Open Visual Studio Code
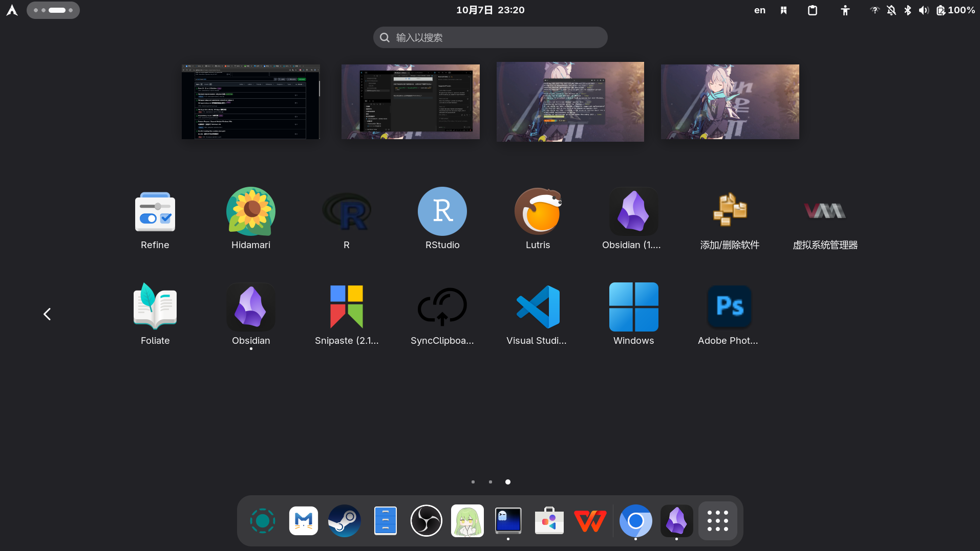This screenshot has height=551, width=980. click(538, 307)
